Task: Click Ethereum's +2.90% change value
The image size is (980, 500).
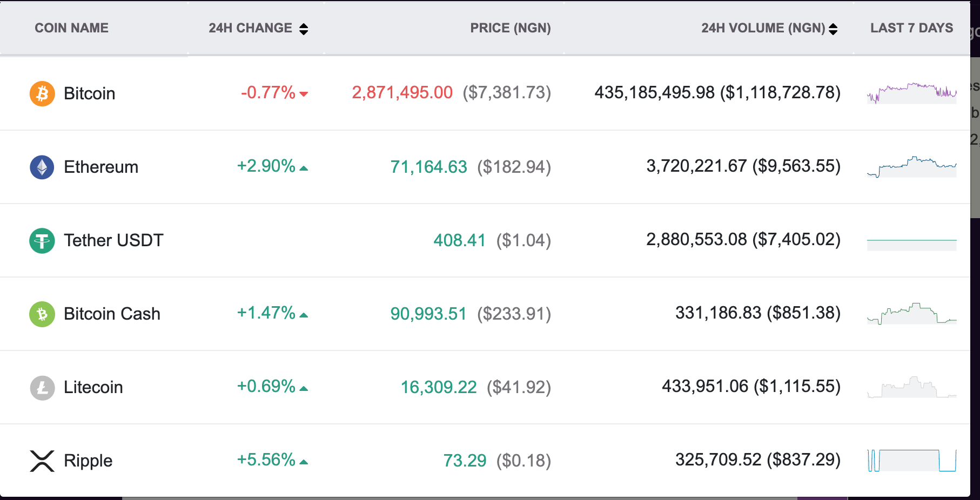Action: [x=266, y=166]
